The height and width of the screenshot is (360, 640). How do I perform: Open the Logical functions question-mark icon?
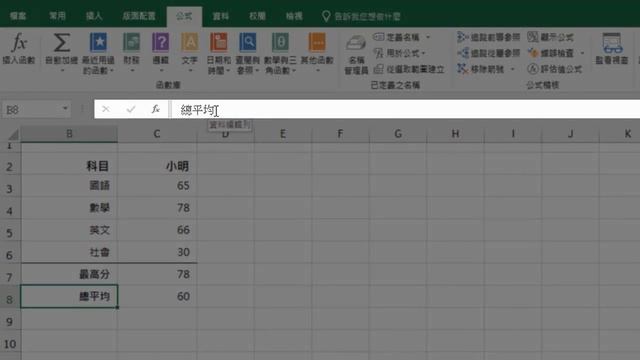(160, 42)
